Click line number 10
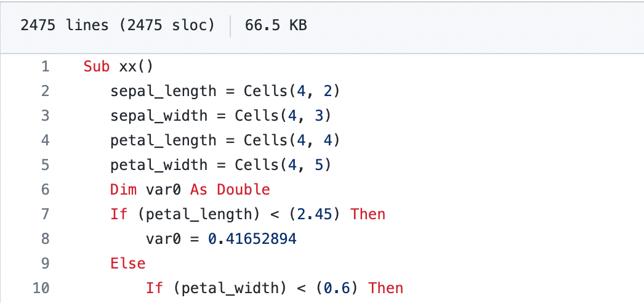 pos(41,288)
